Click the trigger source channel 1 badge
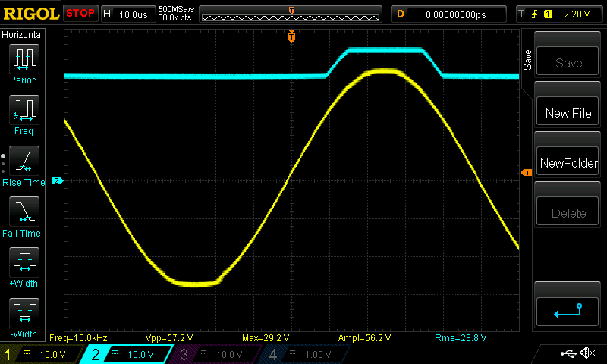 click(548, 14)
